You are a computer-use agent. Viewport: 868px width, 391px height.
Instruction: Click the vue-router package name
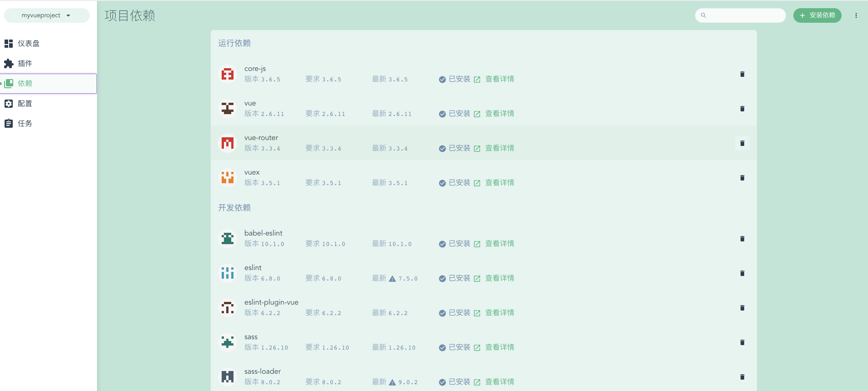tap(261, 138)
